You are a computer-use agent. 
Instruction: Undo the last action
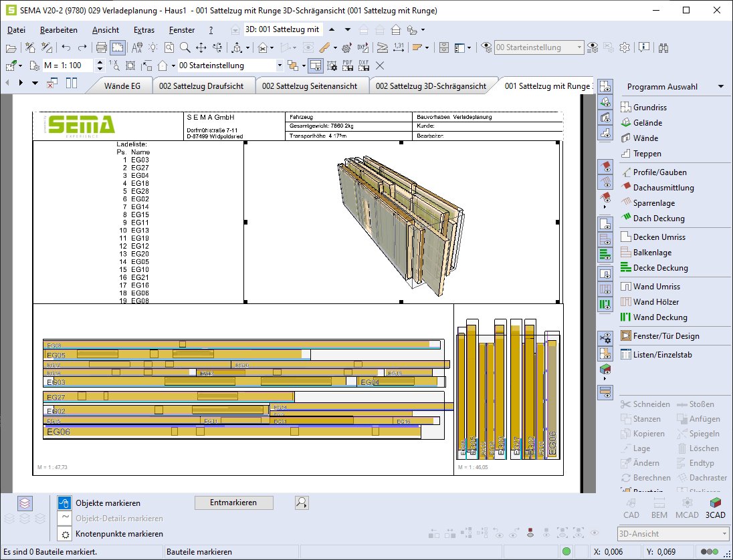pos(66,47)
